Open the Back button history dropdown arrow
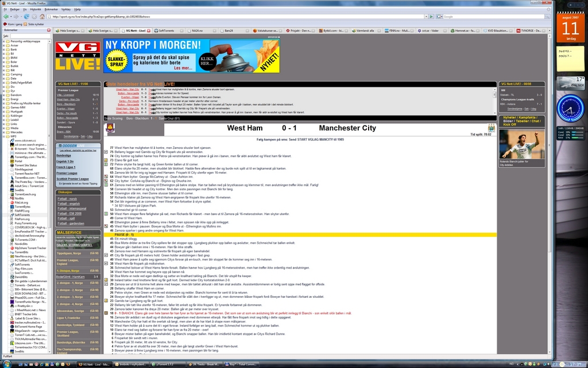588x368 pixels. click(11, 17)
